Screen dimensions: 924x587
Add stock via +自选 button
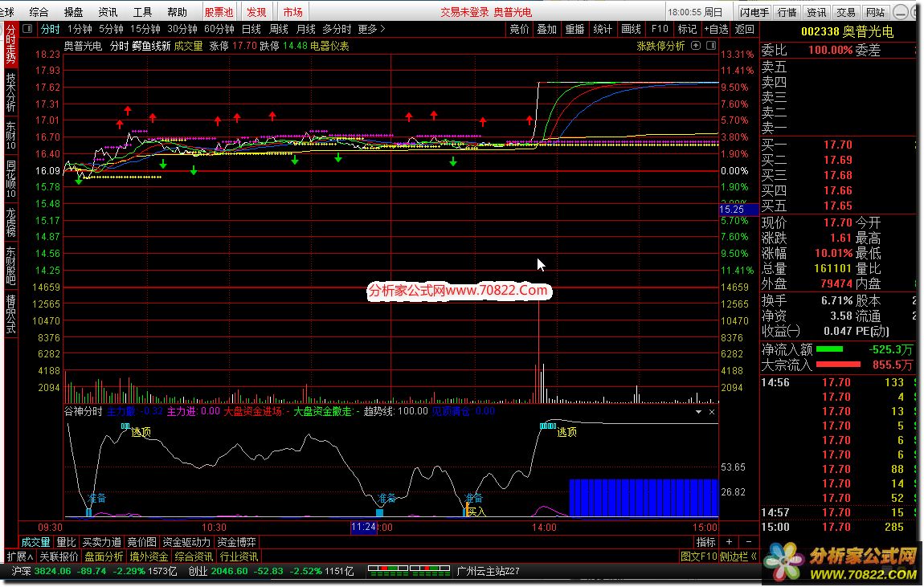[x=716, y=29]
